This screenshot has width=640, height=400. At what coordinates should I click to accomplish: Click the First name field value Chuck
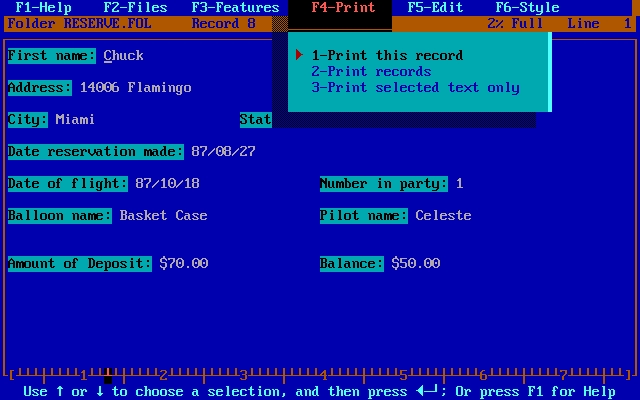coord(124,56)
